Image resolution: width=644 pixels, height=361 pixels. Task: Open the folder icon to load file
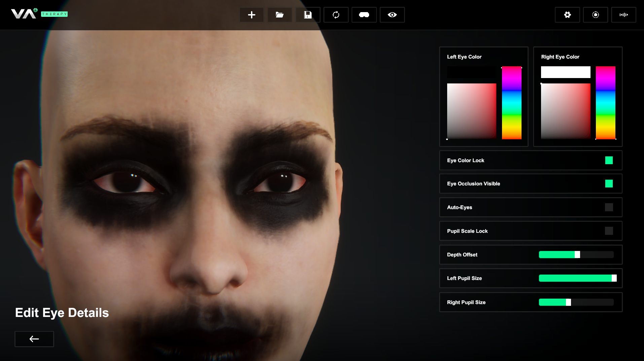(280, 15)
